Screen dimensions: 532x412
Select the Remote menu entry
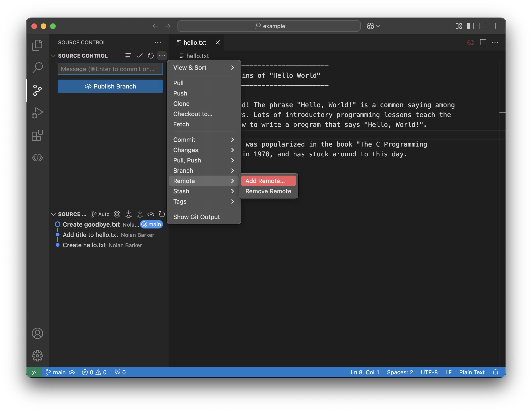204,181
